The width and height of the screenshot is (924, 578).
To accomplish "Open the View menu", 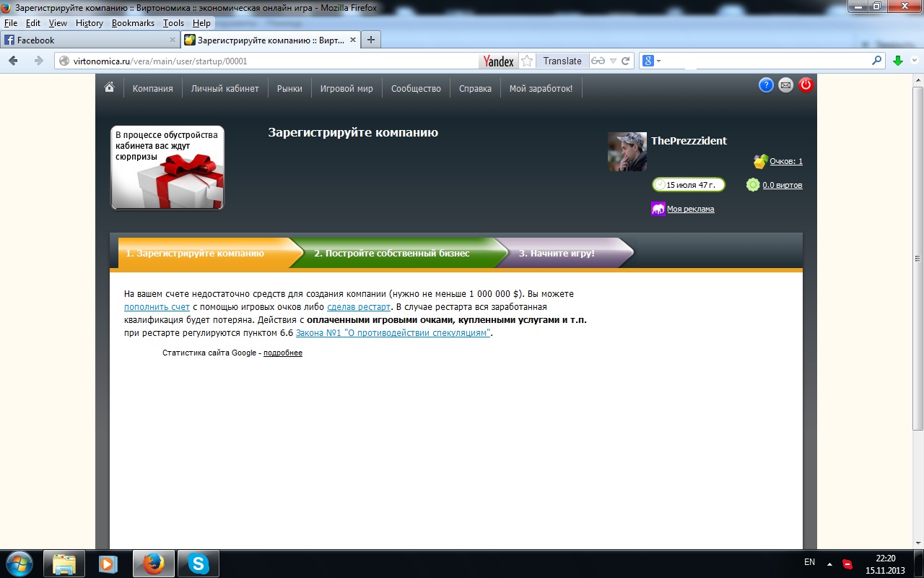I will point(58,23).
